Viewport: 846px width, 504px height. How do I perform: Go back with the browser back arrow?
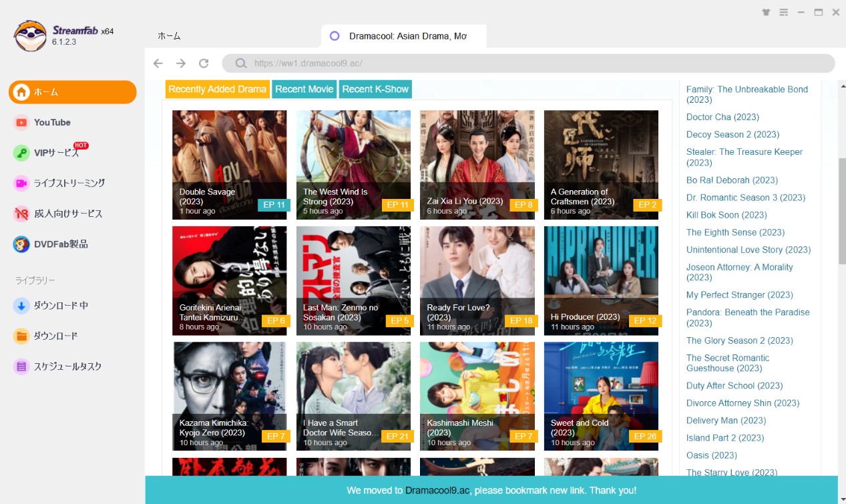click(158, 63)
